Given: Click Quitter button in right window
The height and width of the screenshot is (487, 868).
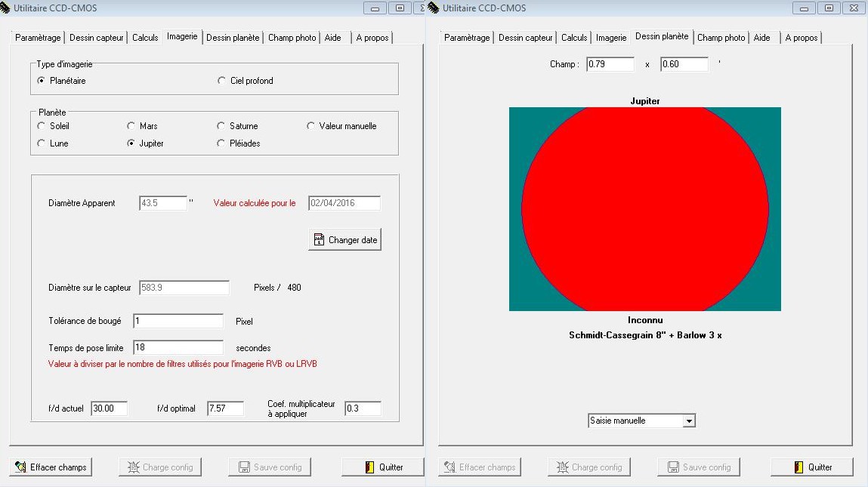Looking at the screenshot, I should click(x=811, y=467).
